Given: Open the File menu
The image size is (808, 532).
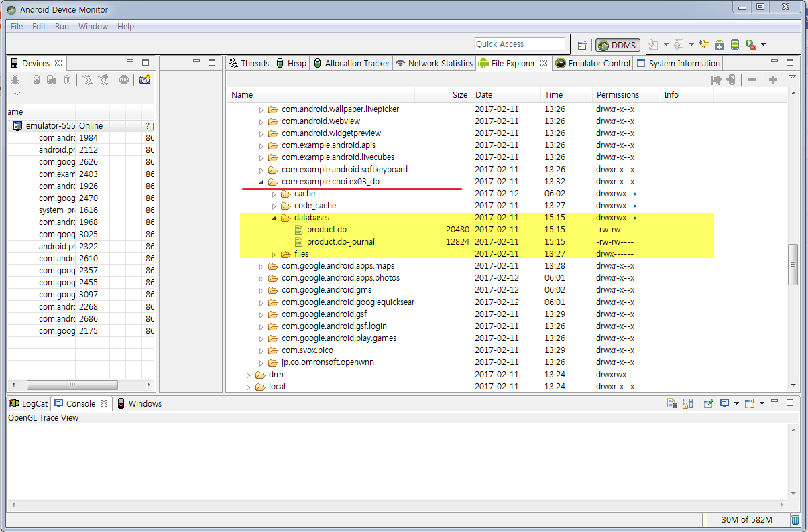Looking at the screenshot, I should 17,27.
